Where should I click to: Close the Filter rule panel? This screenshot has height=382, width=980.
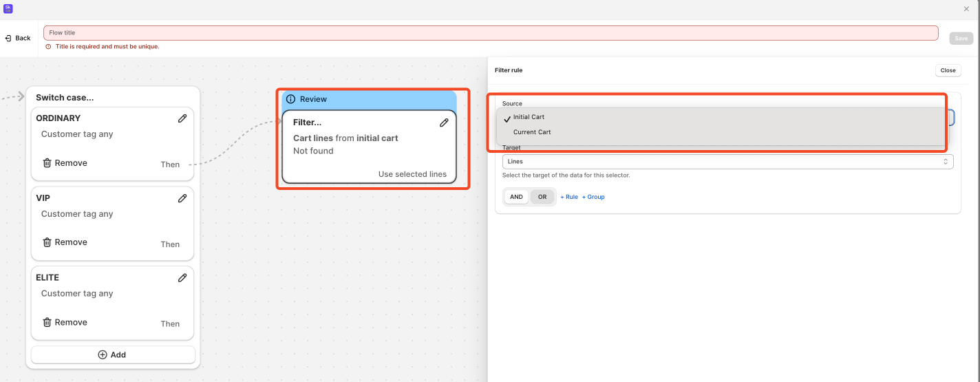pos(948,70)
